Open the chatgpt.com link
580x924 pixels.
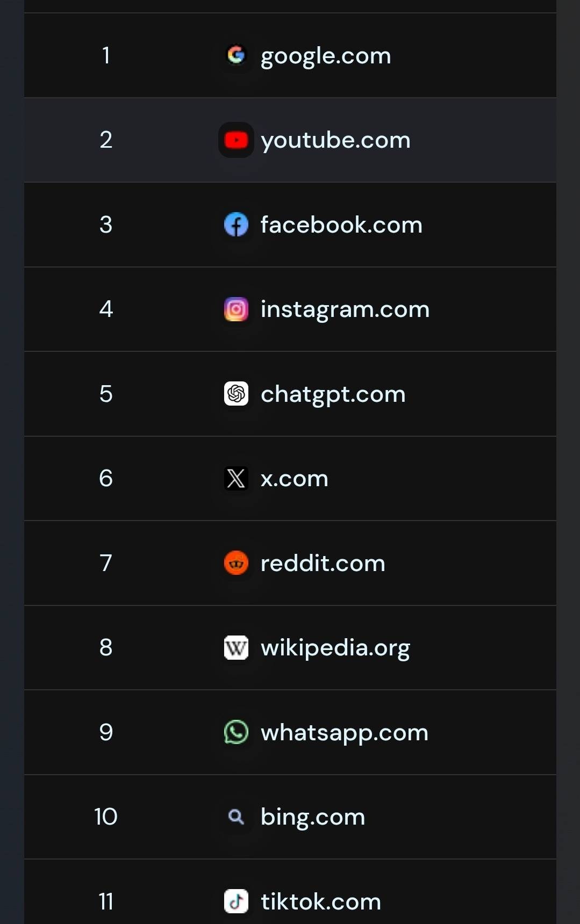(333, 394)
